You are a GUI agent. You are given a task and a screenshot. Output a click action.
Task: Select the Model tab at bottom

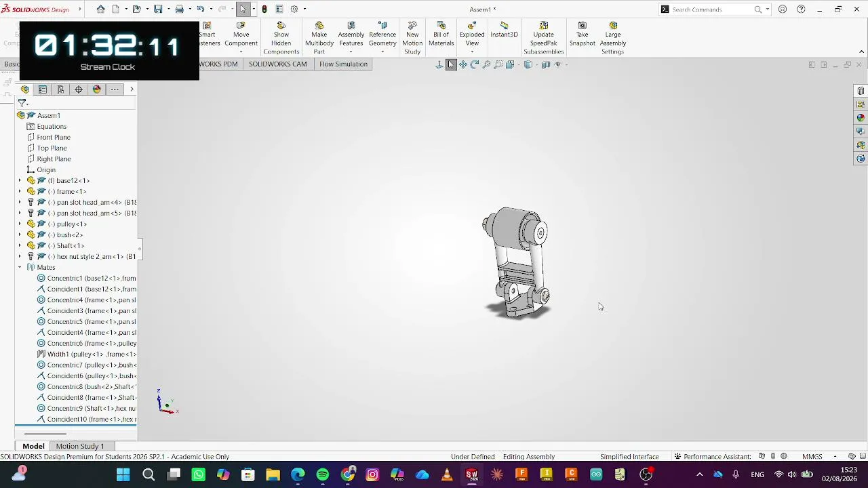(x=33, y=446)
